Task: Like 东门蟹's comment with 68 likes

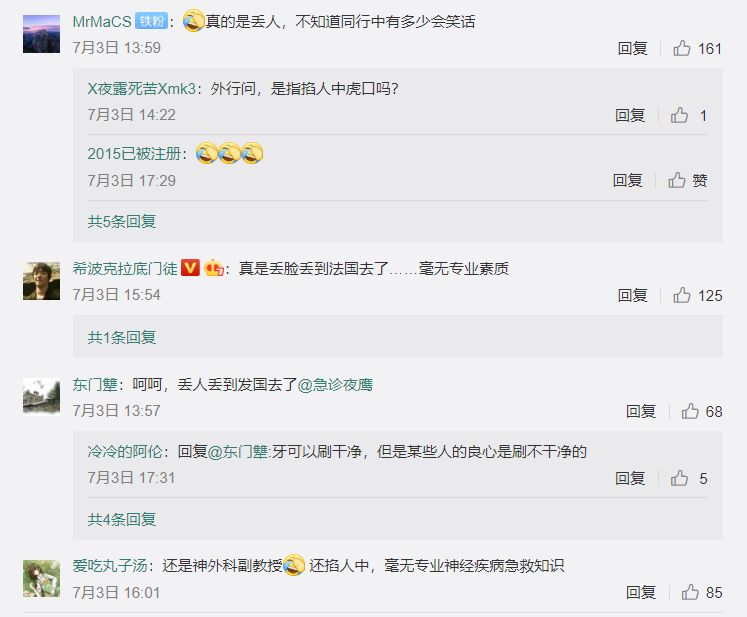Action: 690,411
